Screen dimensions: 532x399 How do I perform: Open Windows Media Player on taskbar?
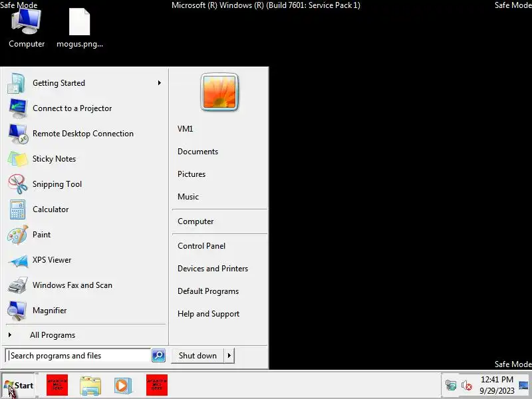point(123,386)
